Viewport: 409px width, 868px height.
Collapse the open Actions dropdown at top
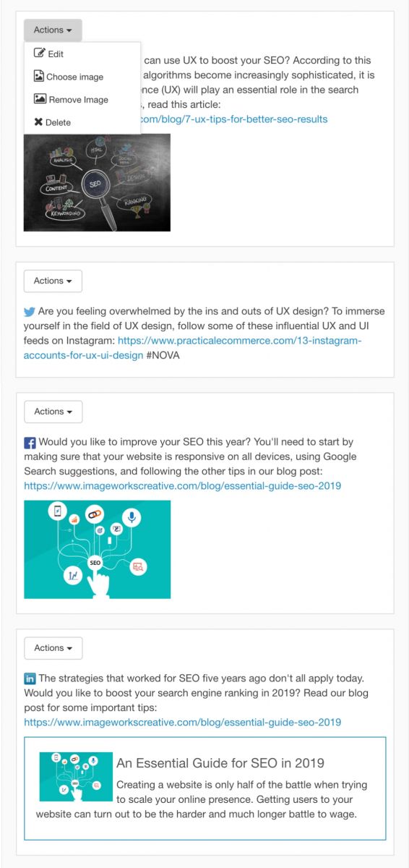[x=53, y=30]
